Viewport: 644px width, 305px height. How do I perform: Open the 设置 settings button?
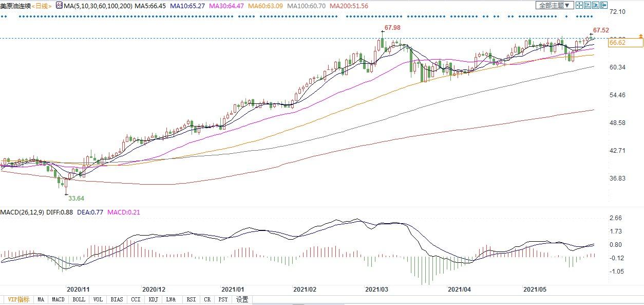tap(242, 299)
